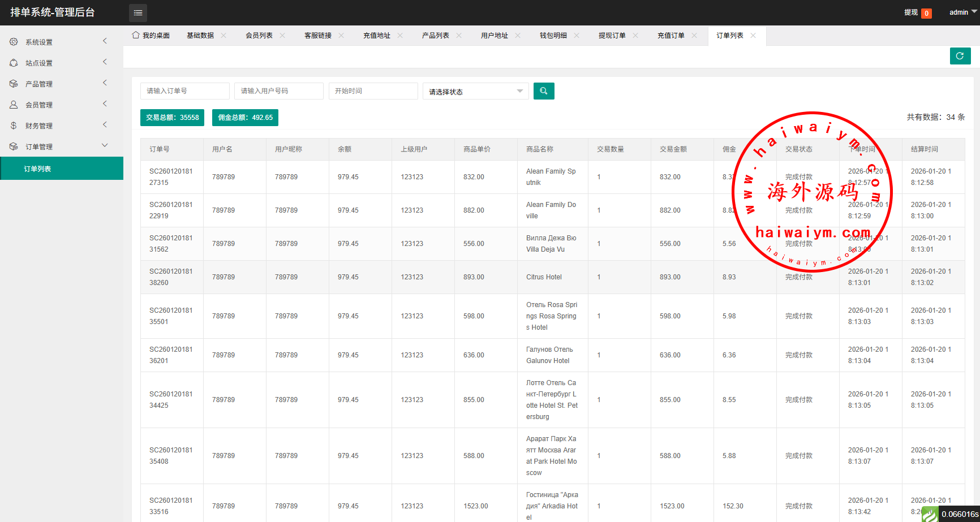
Task: Close the 订单列表 tab
Action: (753, 36)
